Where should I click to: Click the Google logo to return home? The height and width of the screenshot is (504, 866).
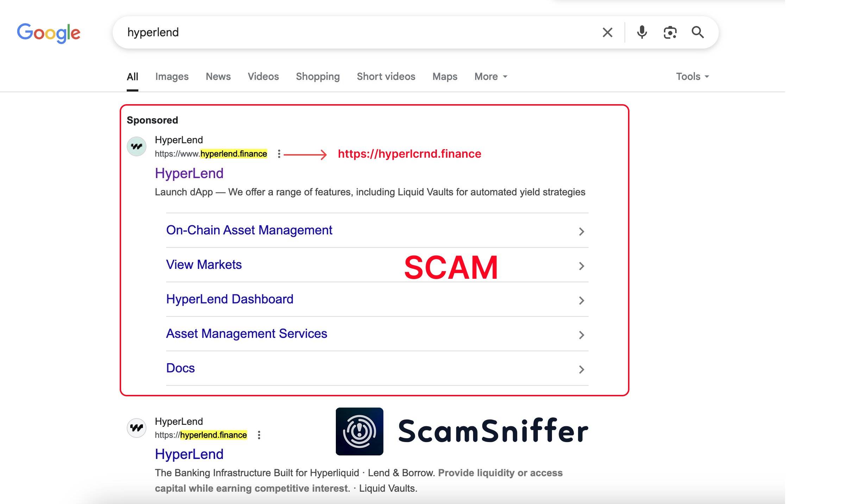(x=49, y=32)
